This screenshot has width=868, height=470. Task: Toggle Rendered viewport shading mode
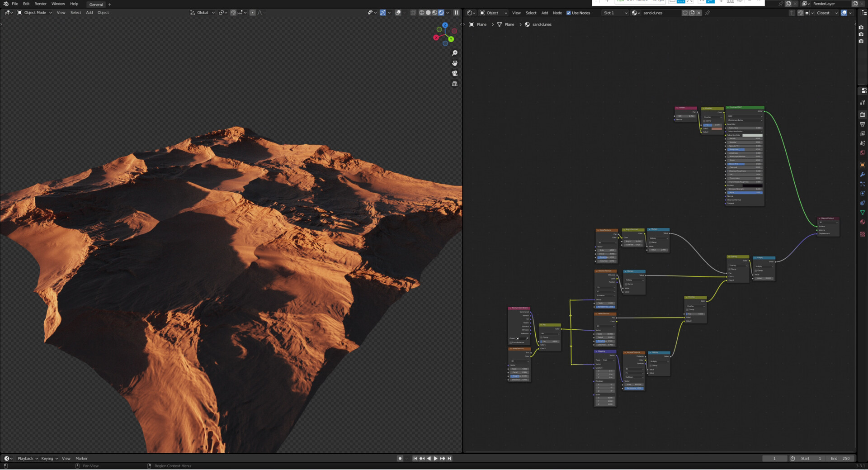pyautogui.click(x=441, y=13)
